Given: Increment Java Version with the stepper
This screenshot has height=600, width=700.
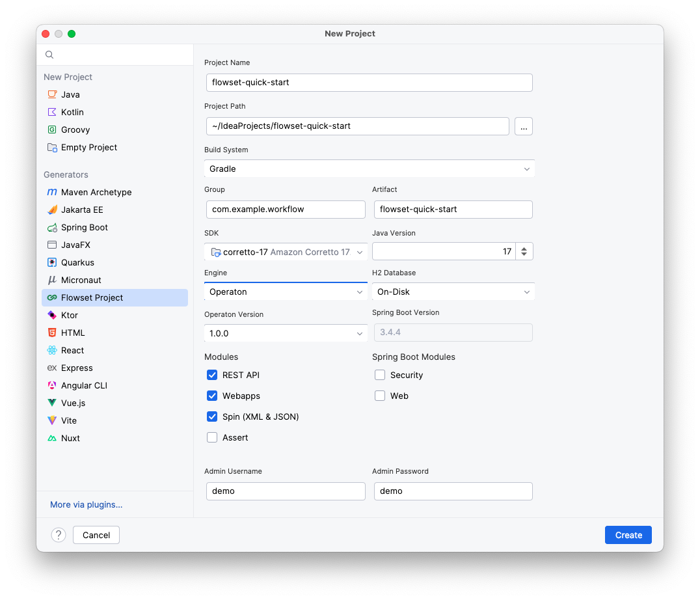Looking at the screenshot, I should click(x=524, y=248).
